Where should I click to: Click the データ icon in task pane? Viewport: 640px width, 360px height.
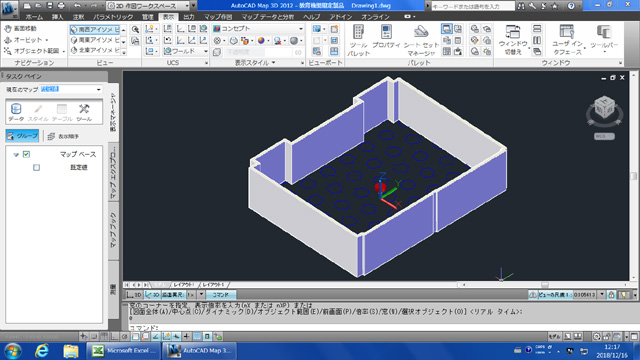tap(16, 112)
